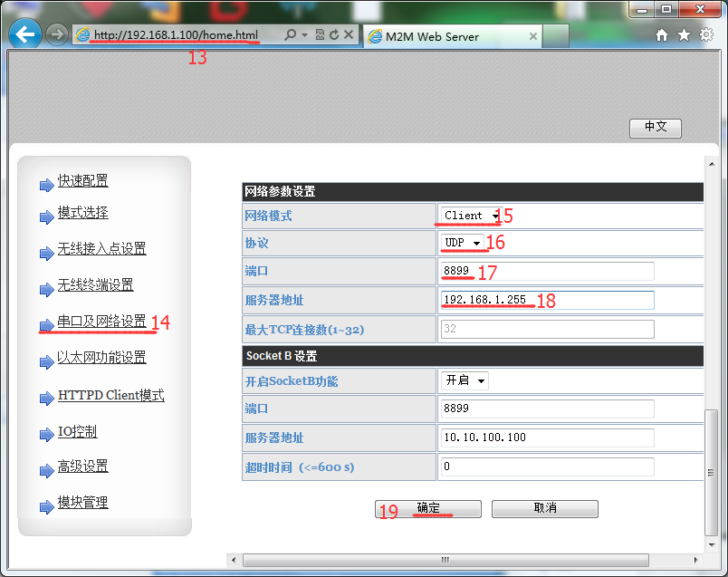Open the HTTPD Client模式 link

click(110, 396)
